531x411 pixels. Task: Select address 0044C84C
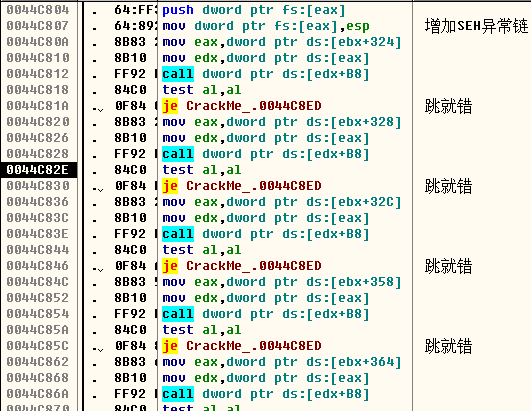tap(38, 282)
